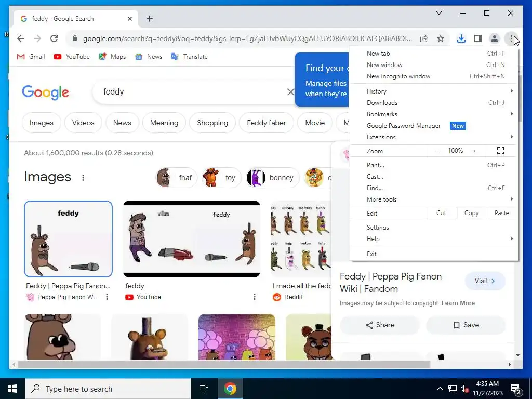Go back with the browser back arrow
Viewport: 532px width, 399px height.
pos(21,38)
